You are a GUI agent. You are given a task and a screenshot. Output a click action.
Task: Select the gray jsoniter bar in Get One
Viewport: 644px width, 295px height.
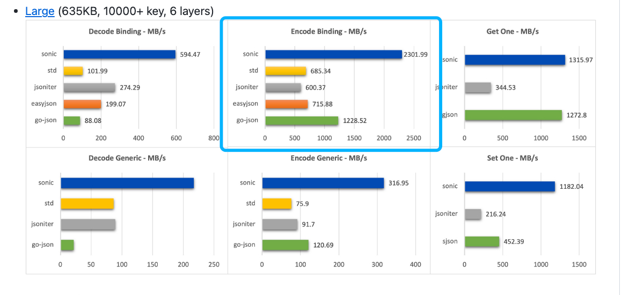478,87
